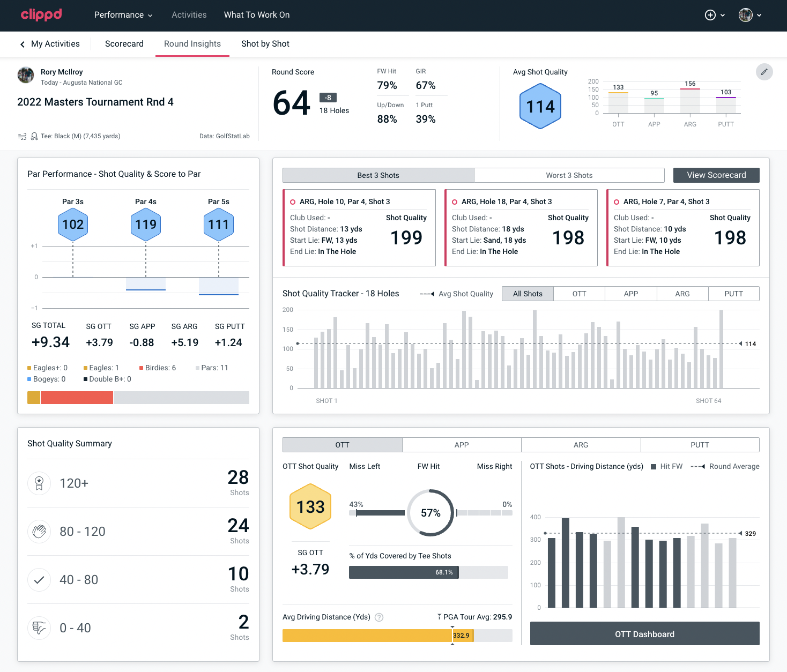Switch to Worst 3 Shots view
The image size is (787, 672).
coord(569,175)
